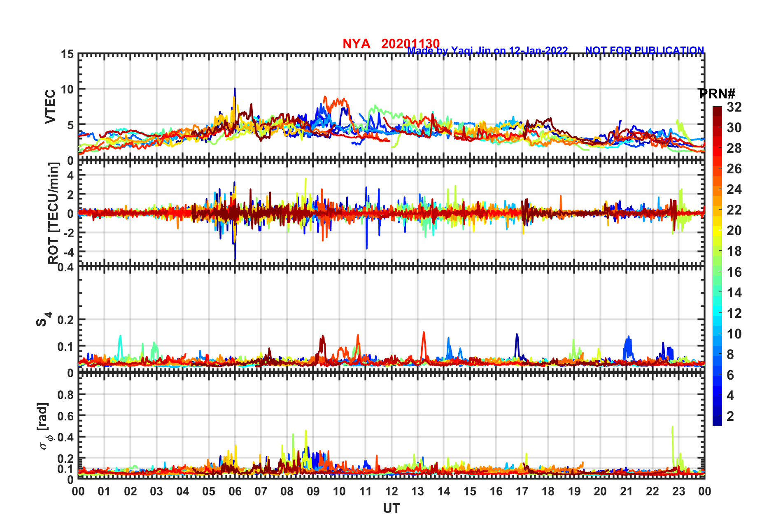Click the "12" hour tick on UT axis

pyautogui.click(x=391, y=491)
